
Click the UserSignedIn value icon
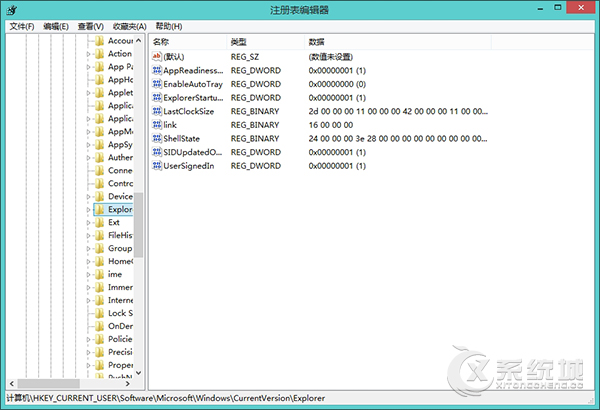(x=157, y=166)
